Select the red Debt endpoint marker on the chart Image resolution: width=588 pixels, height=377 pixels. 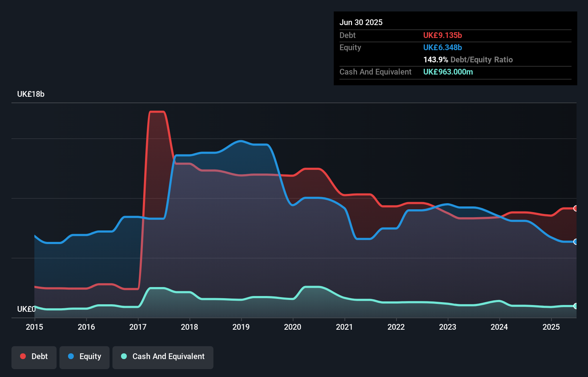[x=576, y=208]
